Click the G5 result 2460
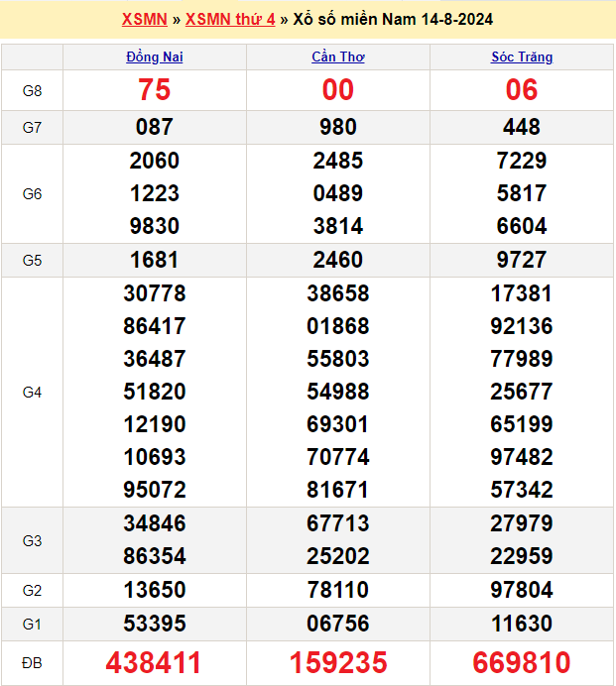 point(338,261)
